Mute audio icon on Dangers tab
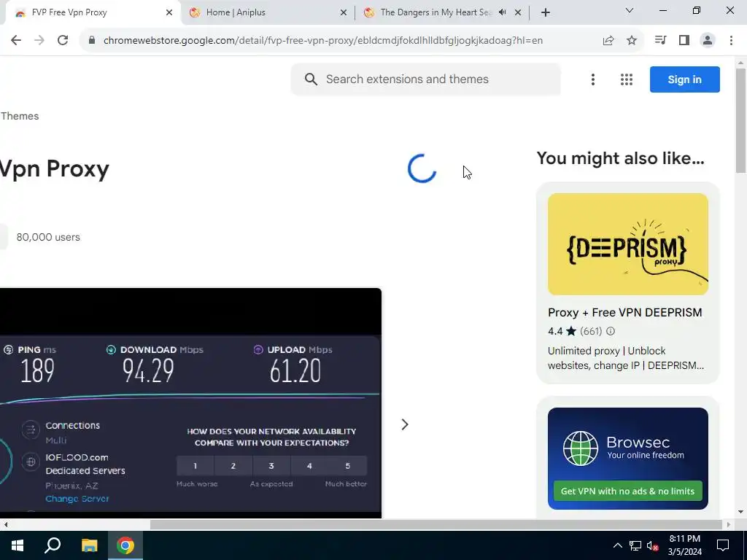 (x=502, y=12)
